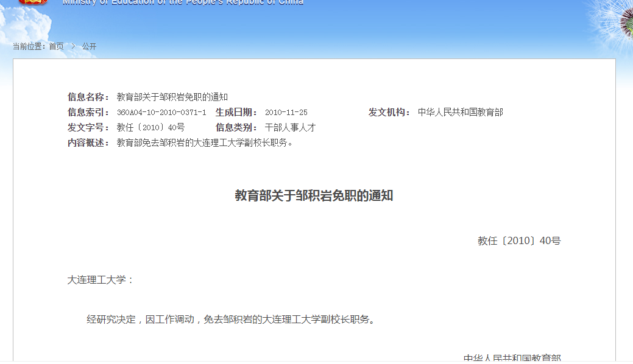The image size is (633, 364).
Task: Select the 发文字号 label
Action: [x=88, y=127]
